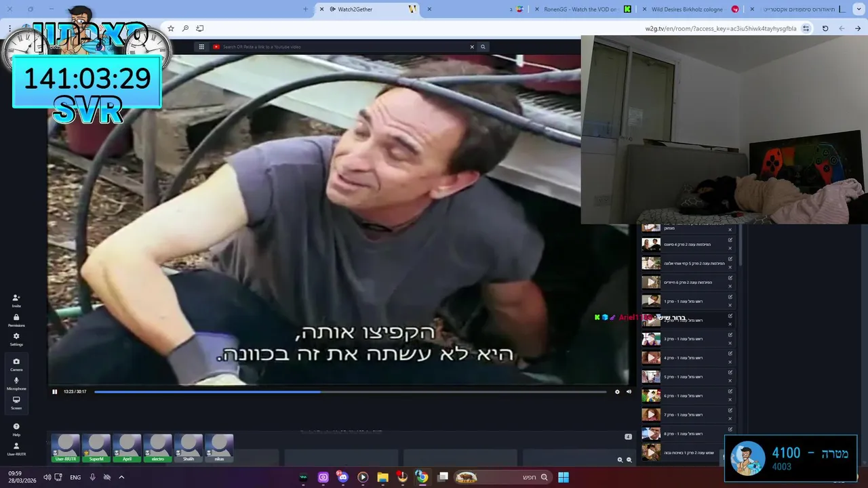This screenshot has height=488, width=868.
Task: Remove playlist item season 1 episode 6
Action: (730, 400)
